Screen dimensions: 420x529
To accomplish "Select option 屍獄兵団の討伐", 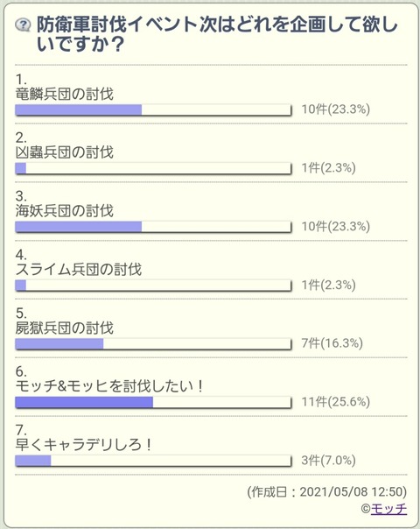I will pos(65,328).
